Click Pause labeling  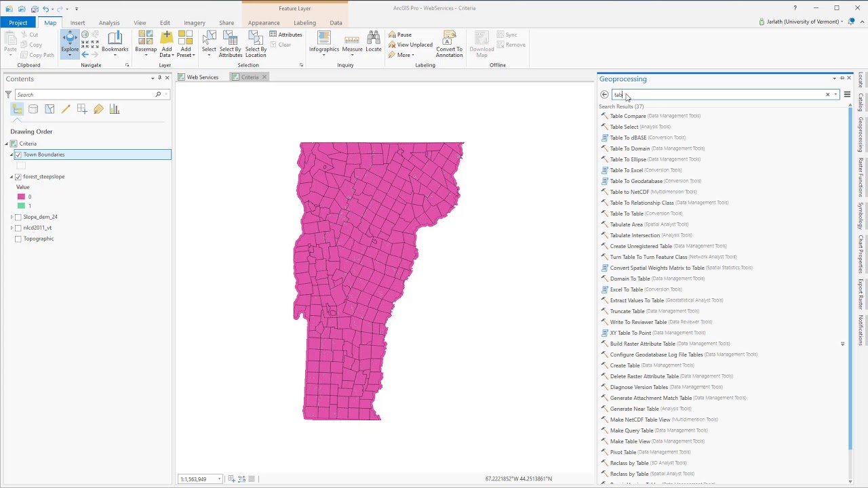[x=400, y=35]
